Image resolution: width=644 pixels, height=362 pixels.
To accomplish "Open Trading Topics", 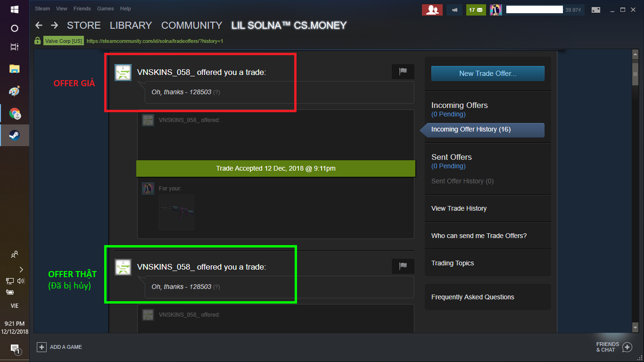I will tap(452, 263).
